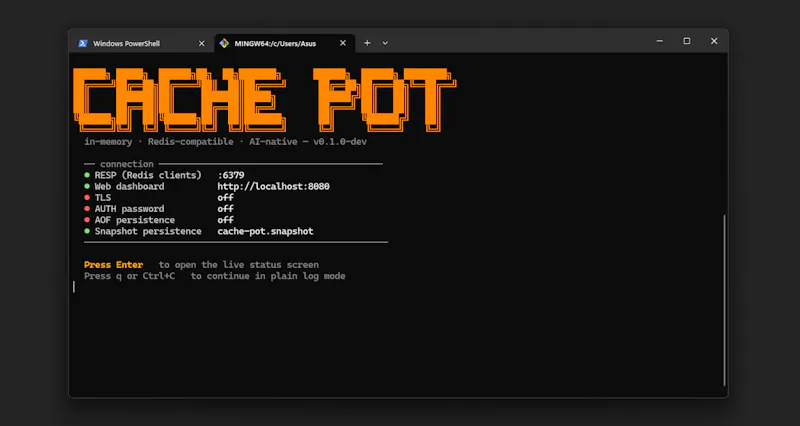Screen dimensions: 800x426
Task: Click the 'connection' section header
Action: pyautogui.click(x=127, y=164)
